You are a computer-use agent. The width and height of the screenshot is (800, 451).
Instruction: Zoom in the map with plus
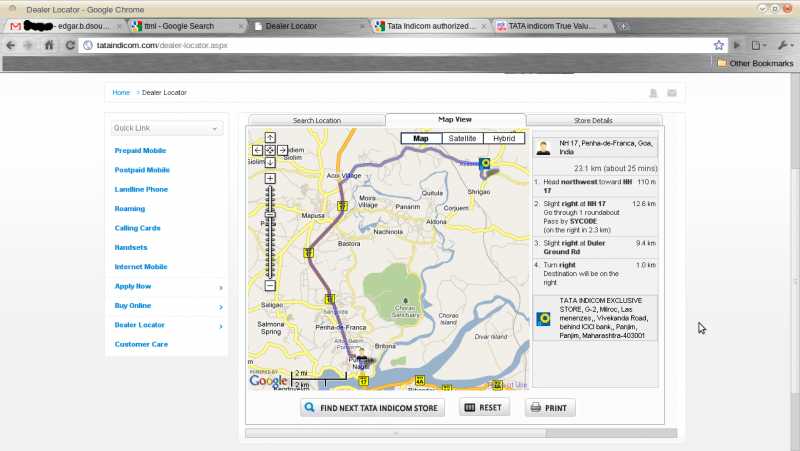270,178
